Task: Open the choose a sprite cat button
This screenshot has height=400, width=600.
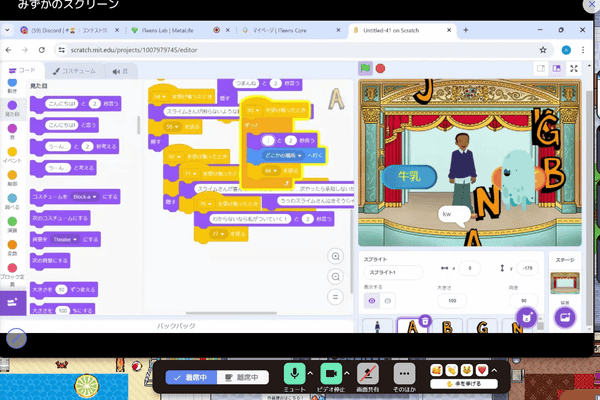Action: click(527, 317)
